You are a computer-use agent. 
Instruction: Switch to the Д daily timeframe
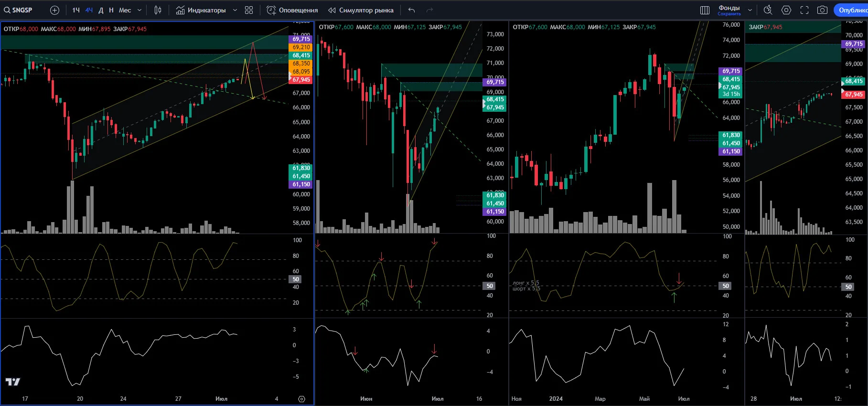click(101, 10)
